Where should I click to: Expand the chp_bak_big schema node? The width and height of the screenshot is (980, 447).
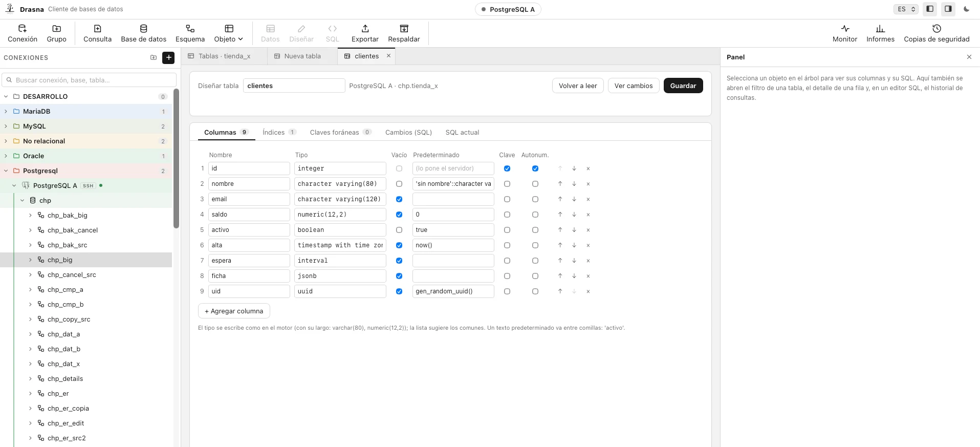pyautogui.click(x=30, y=216)
